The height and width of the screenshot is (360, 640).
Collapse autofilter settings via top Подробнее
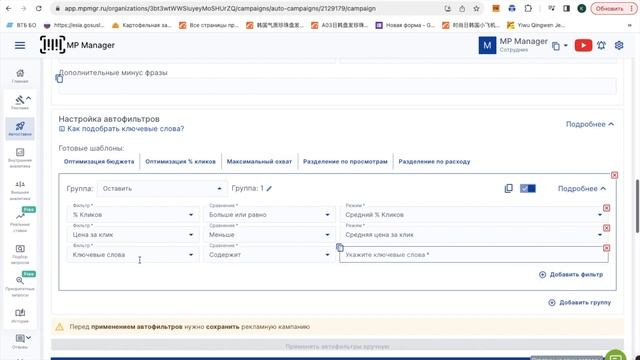tap(590, 124)
